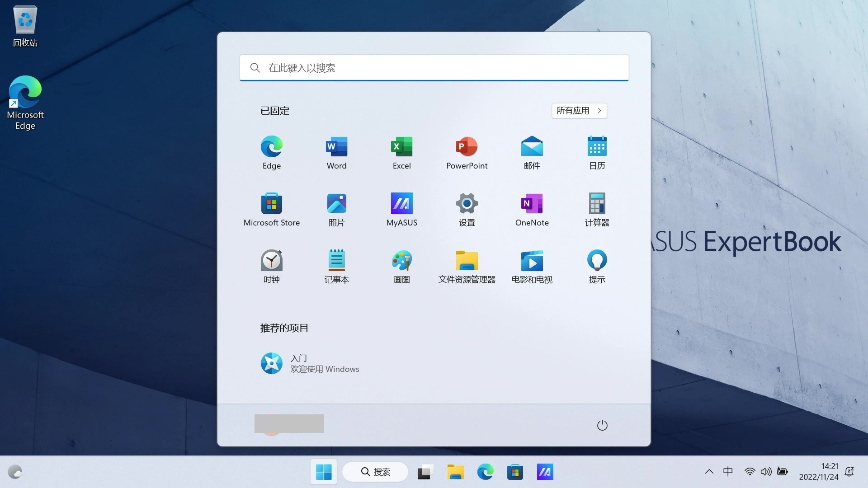Launch MyASUS from pinned apps
Image resolution: width=868 pixels, height=488 pixels.
click(x=402, y=210)
